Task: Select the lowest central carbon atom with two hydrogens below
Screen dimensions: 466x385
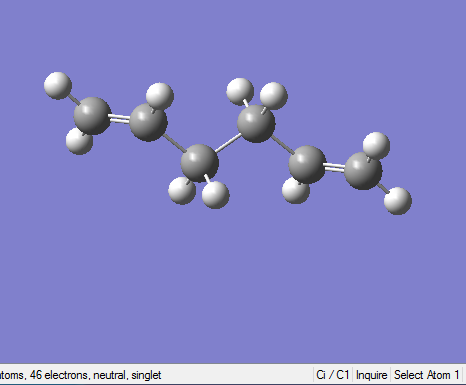Action: (200, 163)
